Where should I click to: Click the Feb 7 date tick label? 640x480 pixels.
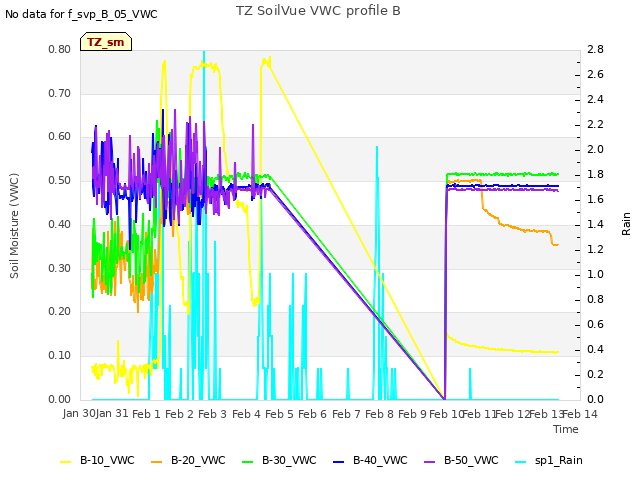pos(347,414)
